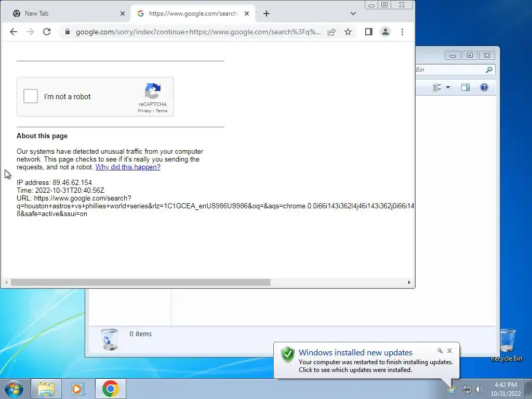Screen dimensions: 532x399
Task: Launch Windows Media Player from taskbar
Action: coord(78,389)
